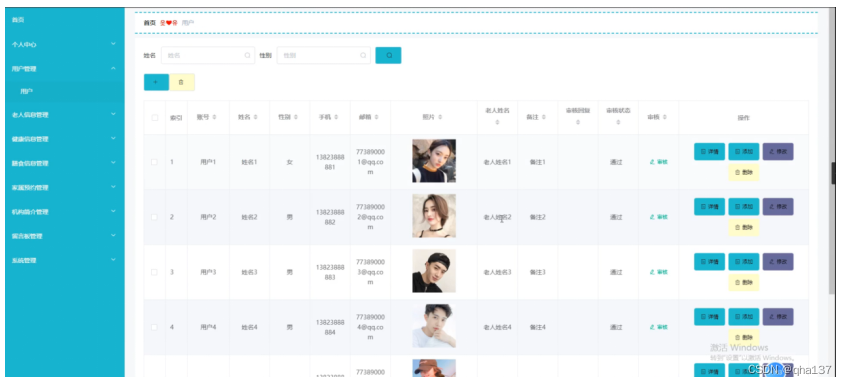This screenshot has width=847, height=385.
Task: Check the checkbox for row 用户1
Action: coord(154,162)
